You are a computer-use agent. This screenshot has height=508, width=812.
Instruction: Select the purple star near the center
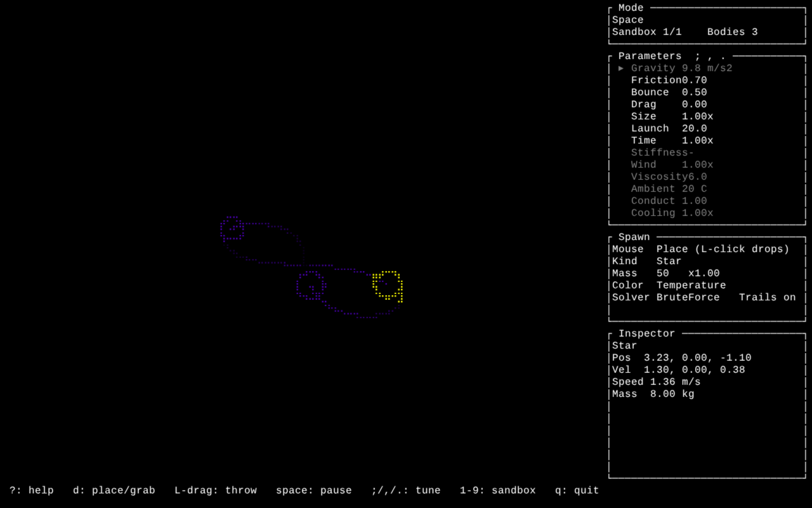(311, 285)
